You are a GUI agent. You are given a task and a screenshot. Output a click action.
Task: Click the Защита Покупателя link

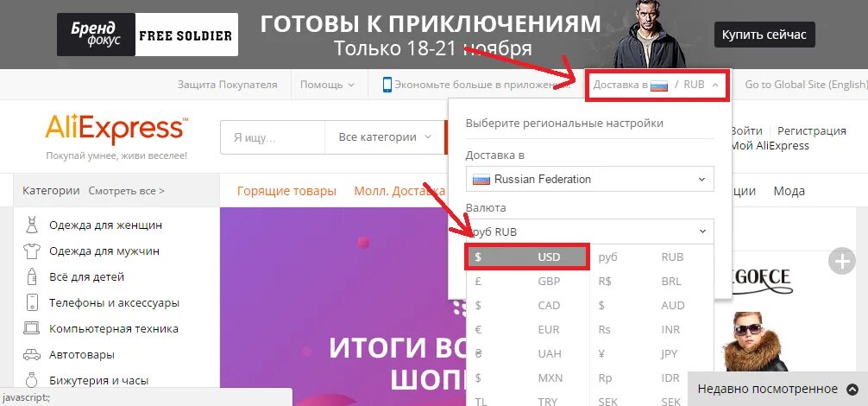coord(227,85)
